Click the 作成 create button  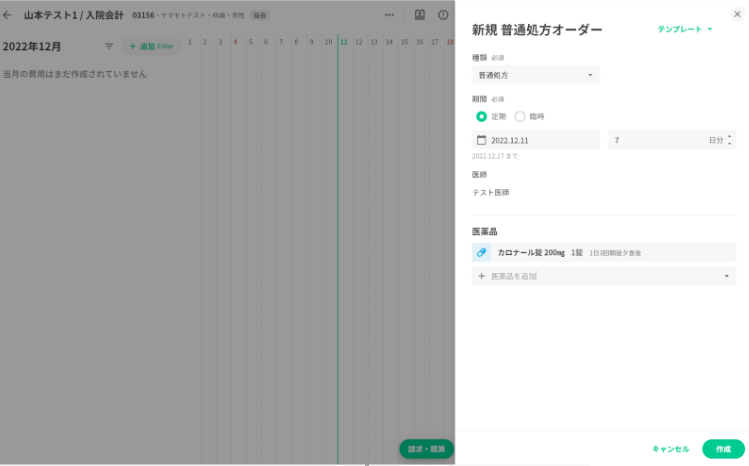(723, 449)
